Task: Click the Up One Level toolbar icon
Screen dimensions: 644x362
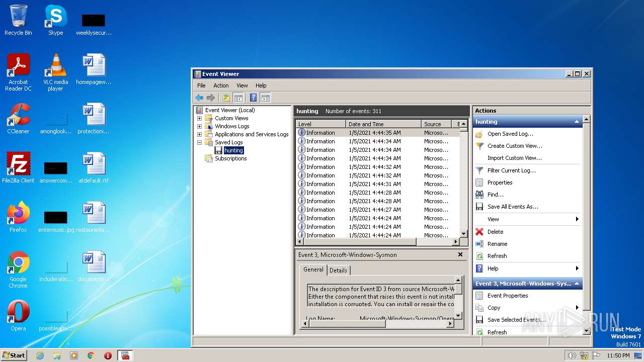Action: pyautogui.click(x=226, y=98)
